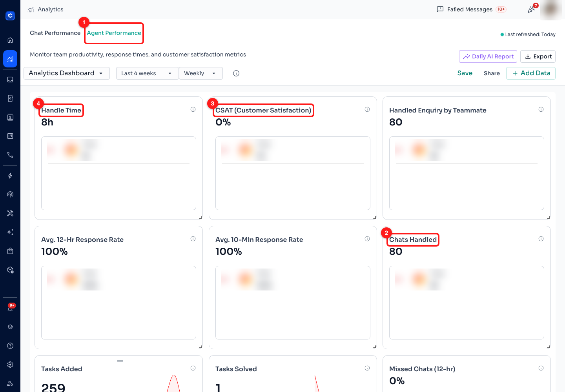Image resolution: width=565 pixels, height=392 pixels.
Task: Open the shopping bag sidebar icon
Action: 10,251
